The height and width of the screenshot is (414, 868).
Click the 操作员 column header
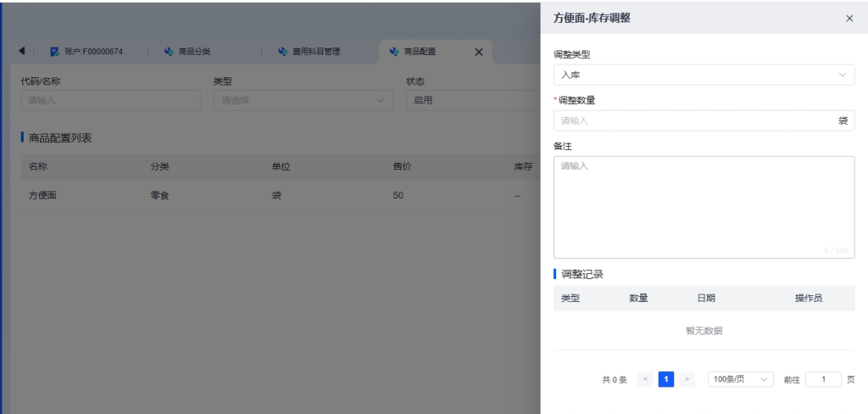pyautogui.click(x=808, y=298)
